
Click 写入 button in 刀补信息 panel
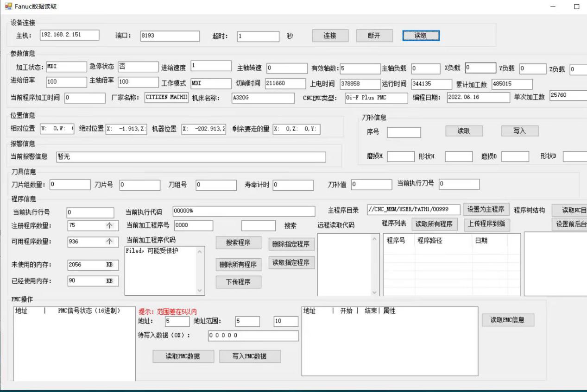(519, 131)
